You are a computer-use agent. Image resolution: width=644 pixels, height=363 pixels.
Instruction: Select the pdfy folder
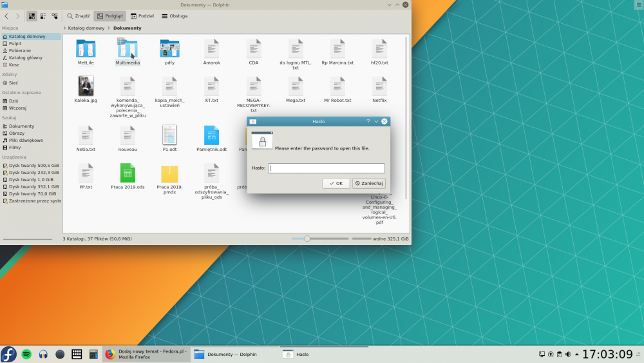click(169, 52)
